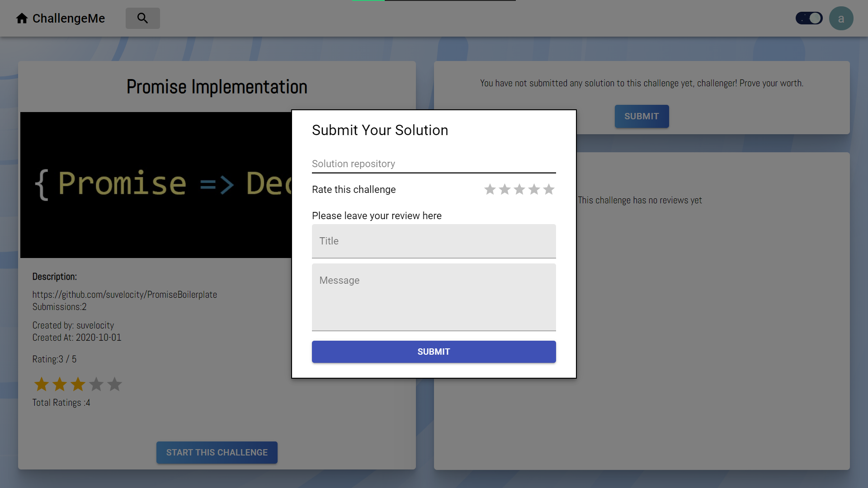Click the Solution repository dropdown field
Image resolution: width=868 pixels, height=488 pixels.
pos(434,164)
